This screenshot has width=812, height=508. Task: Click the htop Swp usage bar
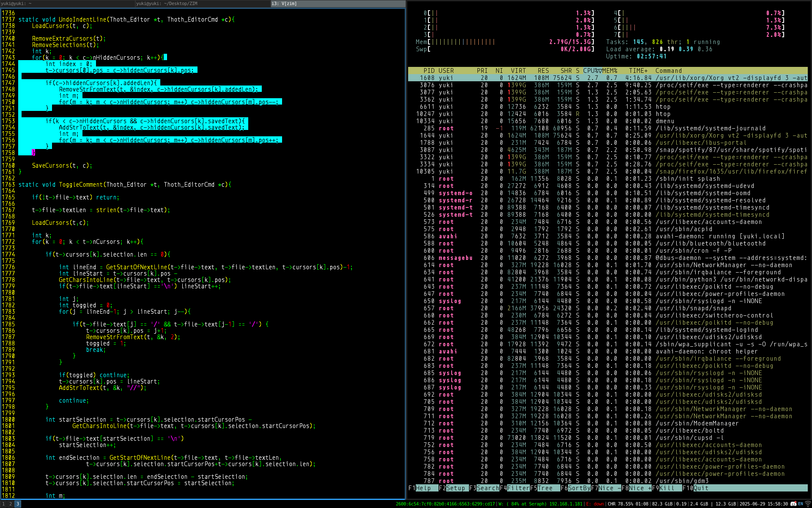pyautogui.click(x=505, y=49)
